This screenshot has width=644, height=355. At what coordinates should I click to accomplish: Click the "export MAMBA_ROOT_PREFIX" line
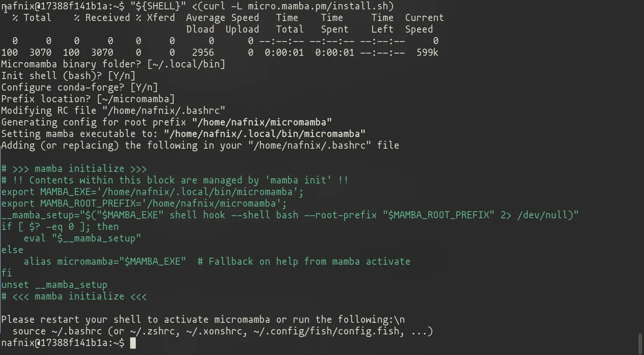click(144, 204)
